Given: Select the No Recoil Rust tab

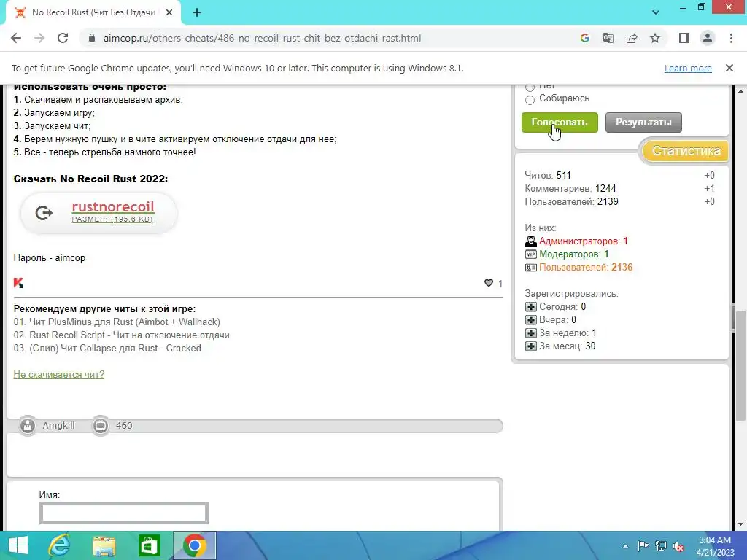Looking at the screenshot, I should [x=93, y=13].
